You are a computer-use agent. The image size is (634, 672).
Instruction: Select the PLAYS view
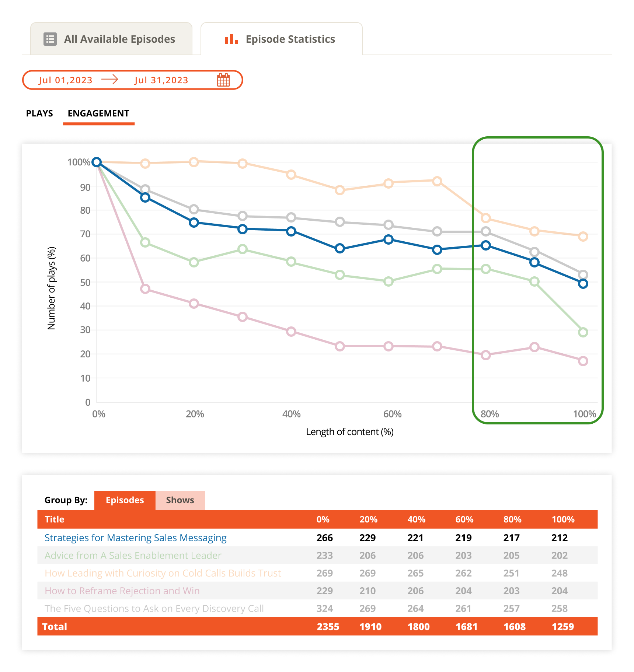[39, 113]
